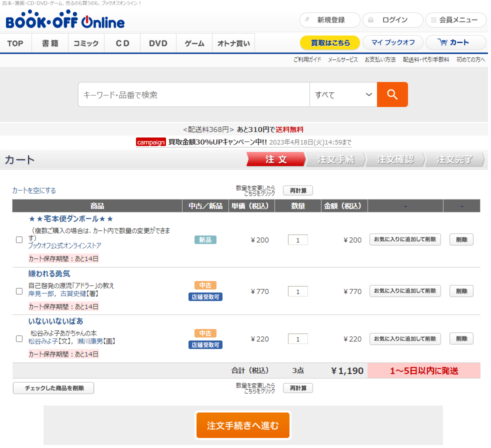This screenshot has width=491, height=448.
Task: Delete いないいないばあ from the cart
Action: coord(461,338)
